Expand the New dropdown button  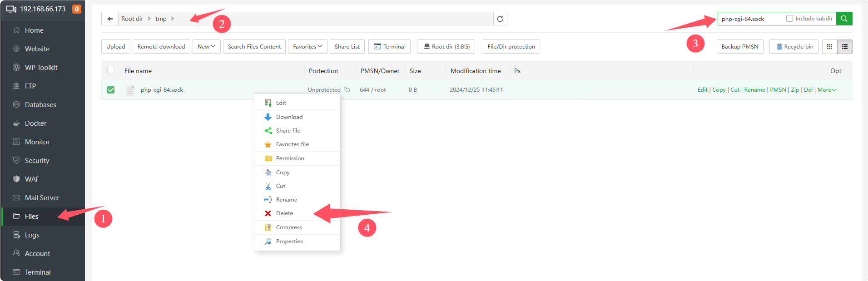pyautogui.click(x=206, y=47)
